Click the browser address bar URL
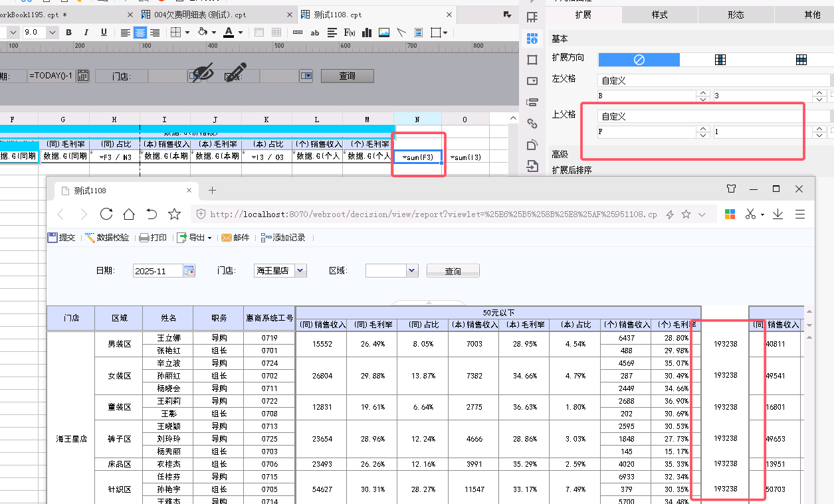Screen dimensions: 834x504 [x=432, y=214]
